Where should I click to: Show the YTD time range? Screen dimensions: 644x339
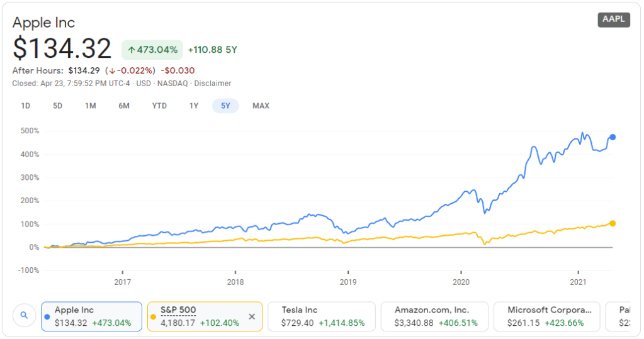point(159,106)
